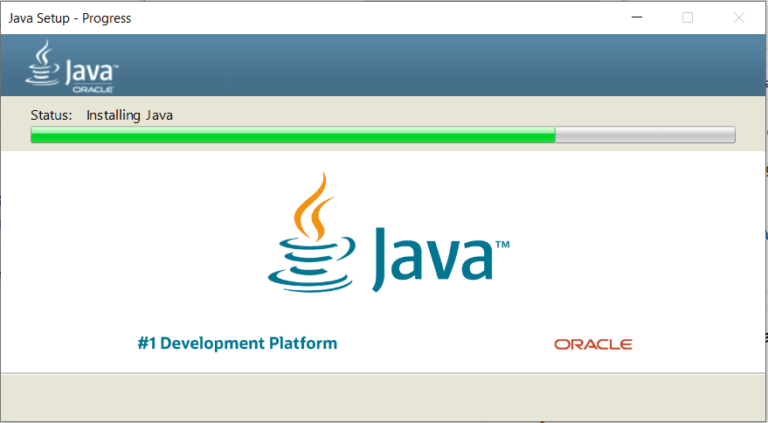
Task: Click the "Java Setup - Progress" title text
Action: 70,18
